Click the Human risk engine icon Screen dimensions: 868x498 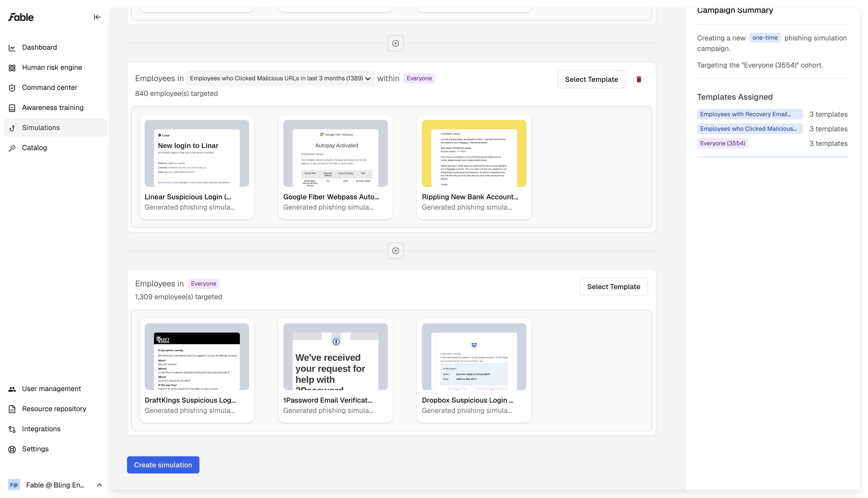(12, 68)
